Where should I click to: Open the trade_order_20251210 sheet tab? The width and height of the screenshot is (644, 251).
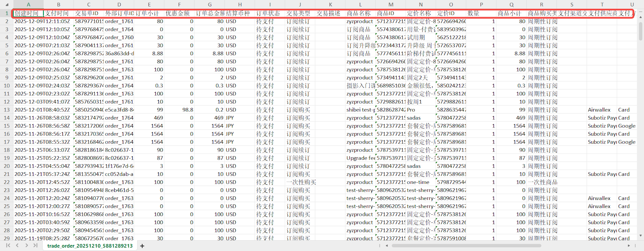point(90,246)
